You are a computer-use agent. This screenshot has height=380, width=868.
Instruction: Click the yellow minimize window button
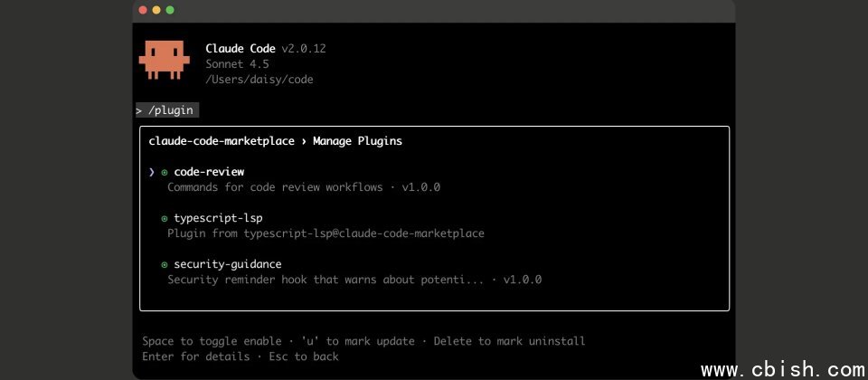[156, 10]
